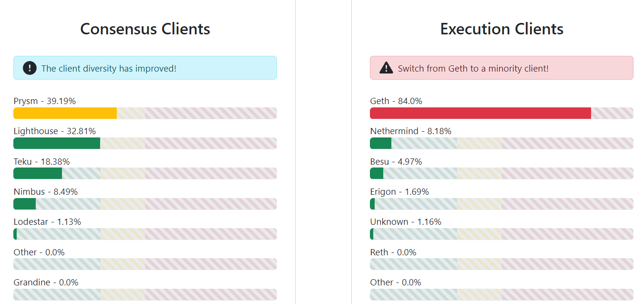Click the Consensus Clients heading

click(x=145, y=29)
